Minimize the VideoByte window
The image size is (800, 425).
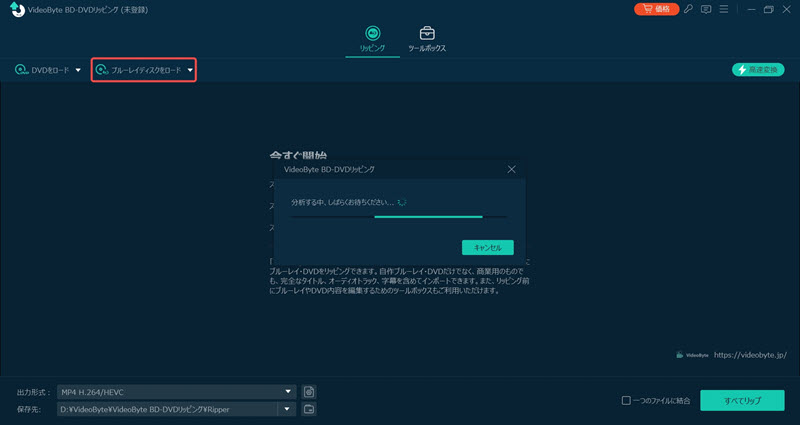tap(752, 9)
